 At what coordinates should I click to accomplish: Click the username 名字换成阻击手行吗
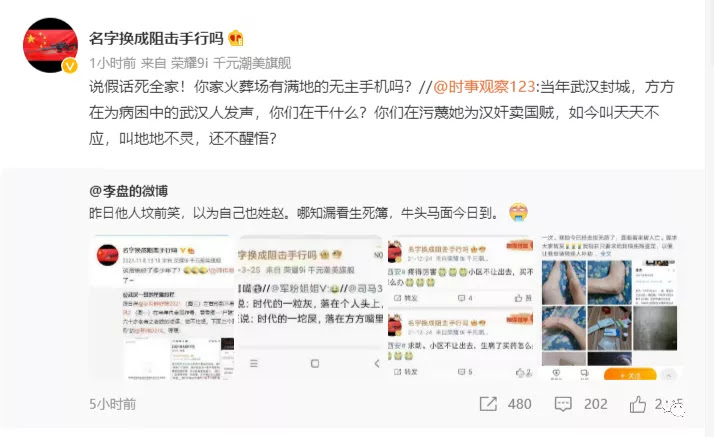(x=156, y=39)
